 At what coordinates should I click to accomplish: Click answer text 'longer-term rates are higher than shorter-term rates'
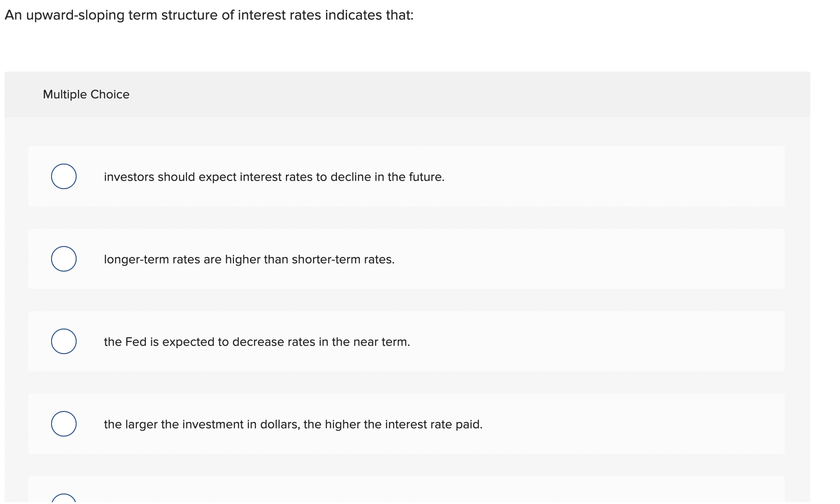249,259
